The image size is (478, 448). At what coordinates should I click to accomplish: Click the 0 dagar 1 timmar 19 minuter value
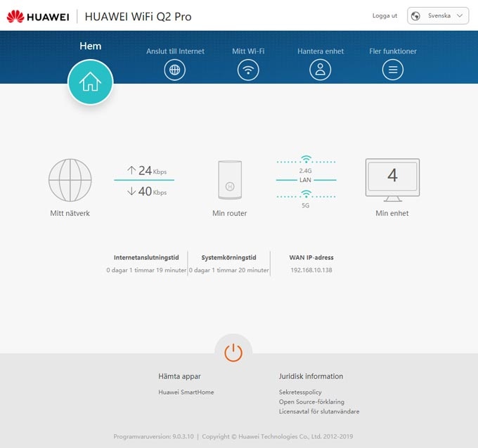pyautogui.click(x=146, y=270)
